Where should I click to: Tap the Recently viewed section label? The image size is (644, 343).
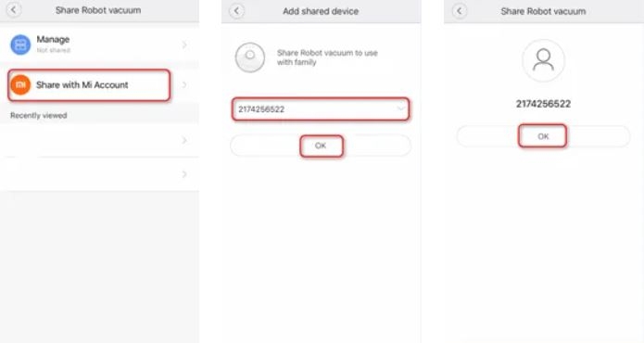[39, 116]
